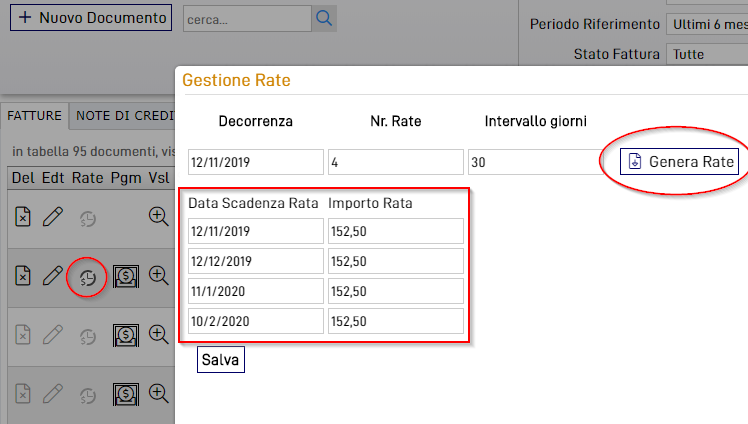Delete the document in the second row
748x424 pixels.
tap(24, 277)
